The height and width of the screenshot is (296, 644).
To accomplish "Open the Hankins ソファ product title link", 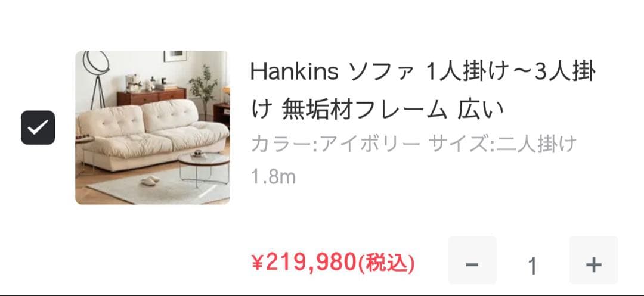I will point(423,90).
